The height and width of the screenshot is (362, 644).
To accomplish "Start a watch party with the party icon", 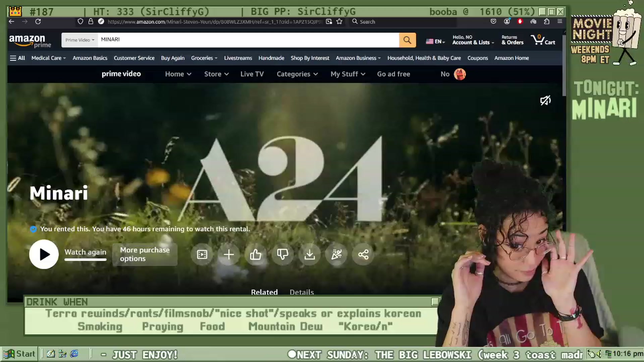I will pyautogui.click(x=336, y=254).
